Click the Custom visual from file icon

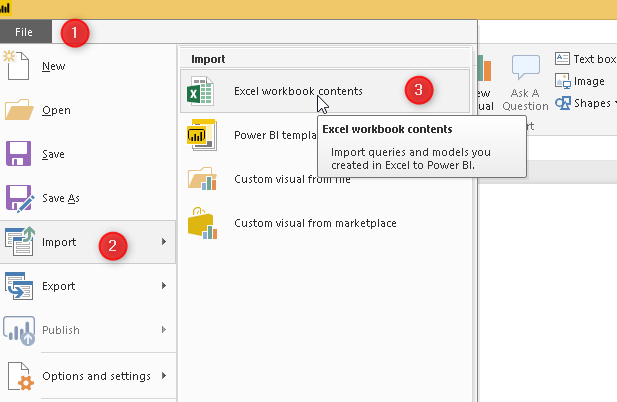tap(202, 179)
